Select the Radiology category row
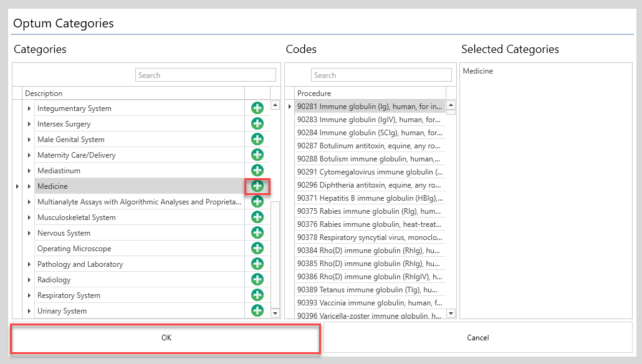642x364 pixels. point(139,280)
